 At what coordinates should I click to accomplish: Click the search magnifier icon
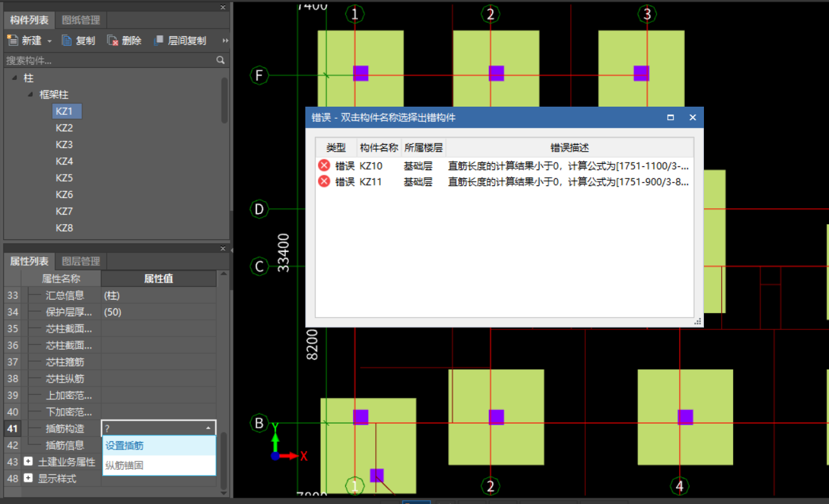point(220,60)
